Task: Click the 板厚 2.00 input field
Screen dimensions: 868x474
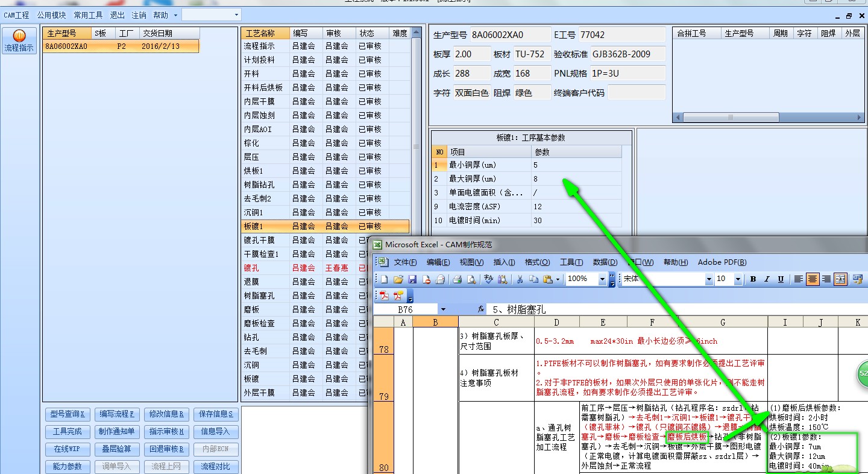Action: click(472, 54)
